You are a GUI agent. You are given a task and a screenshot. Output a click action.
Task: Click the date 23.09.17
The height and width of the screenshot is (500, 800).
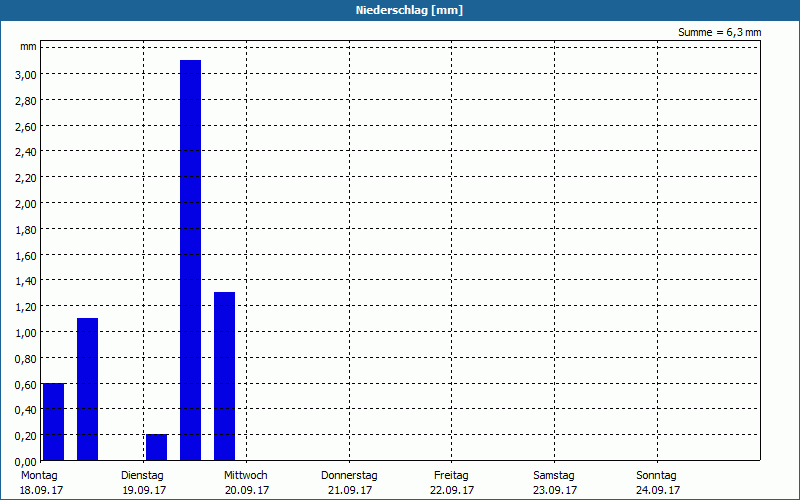555,490
